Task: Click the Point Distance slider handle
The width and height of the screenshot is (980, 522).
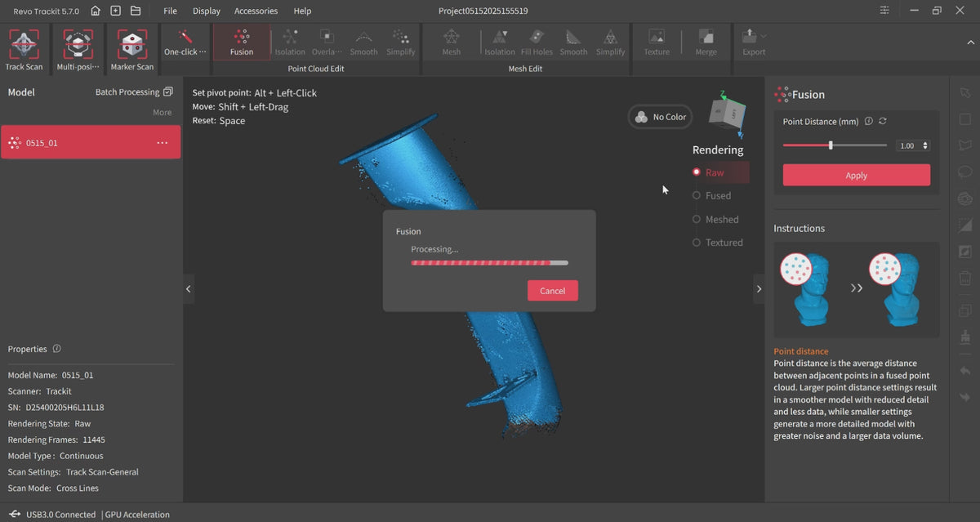Action: (x=831, y=145)
